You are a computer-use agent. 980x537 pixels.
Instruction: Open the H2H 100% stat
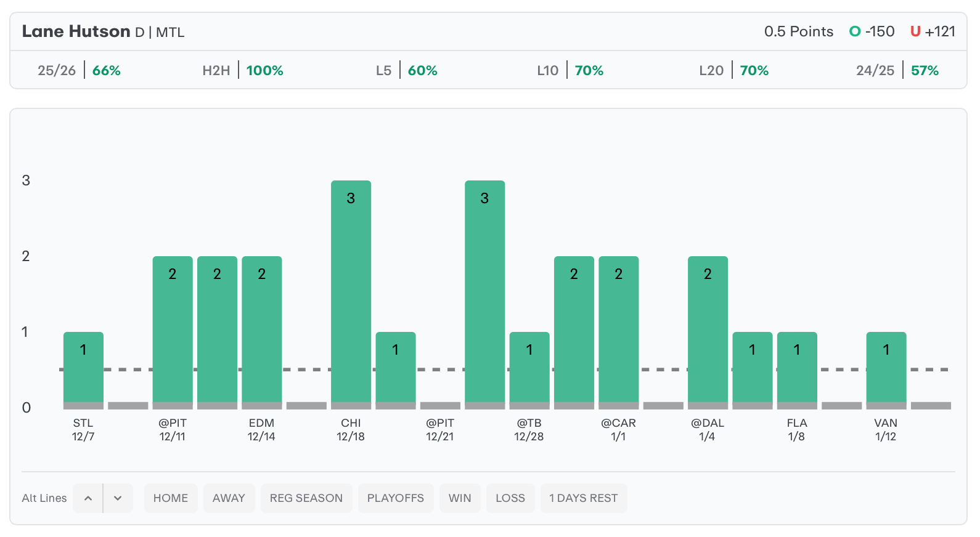click(x=243, y=71)
